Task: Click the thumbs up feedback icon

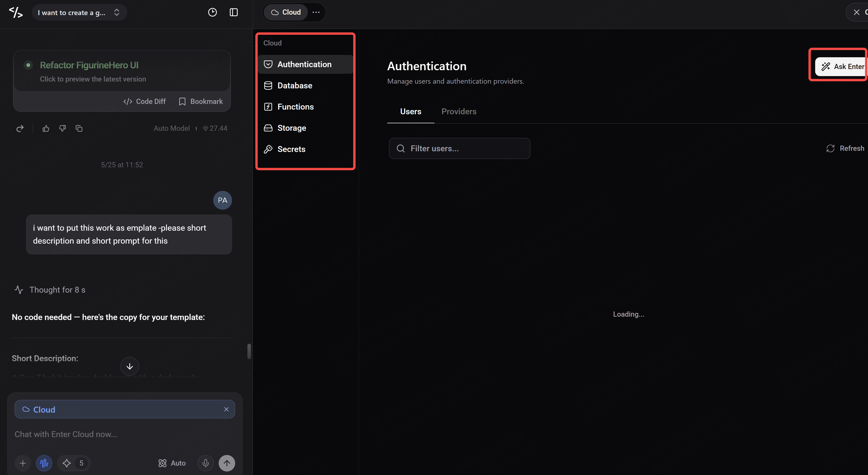Action: pyautogui.click(x=46, y=128)
